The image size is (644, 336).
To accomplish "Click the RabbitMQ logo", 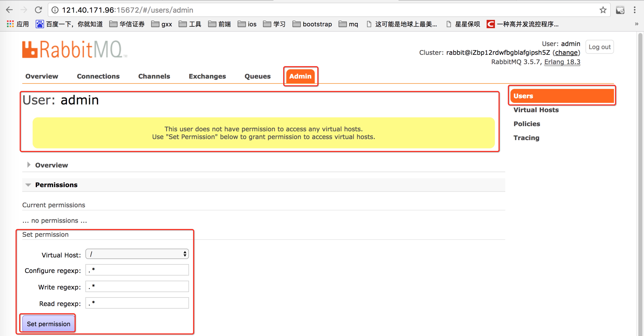I will tap(75, 49).
